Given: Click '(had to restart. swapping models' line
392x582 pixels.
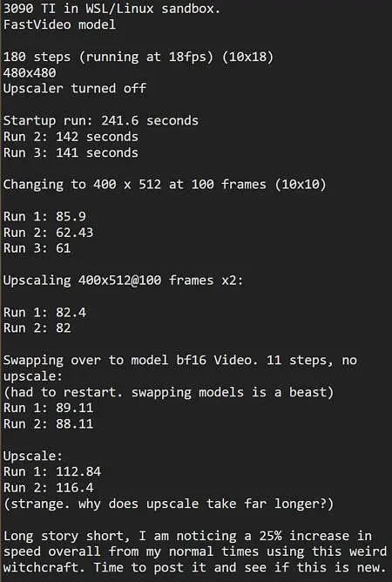Looking at the screenshot, I should point(168,392).
